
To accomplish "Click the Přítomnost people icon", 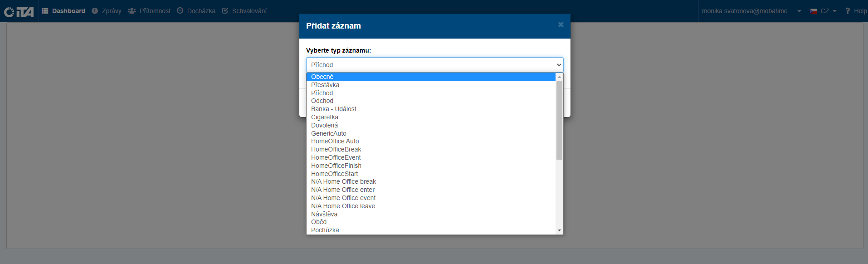I will pyautogui.click(x=132, y=11).
